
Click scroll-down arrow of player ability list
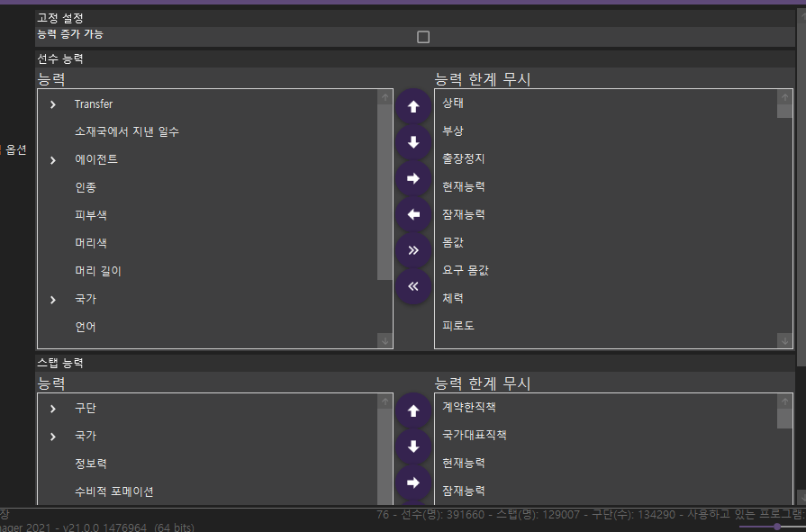click(385, 340)
